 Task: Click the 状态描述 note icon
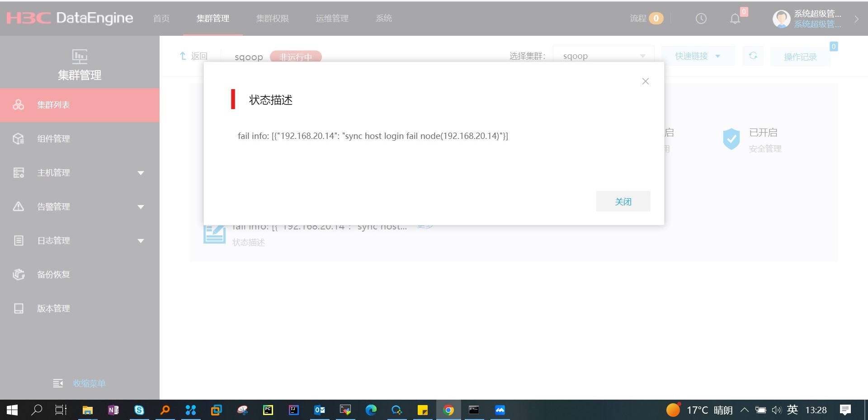(214, 234)
